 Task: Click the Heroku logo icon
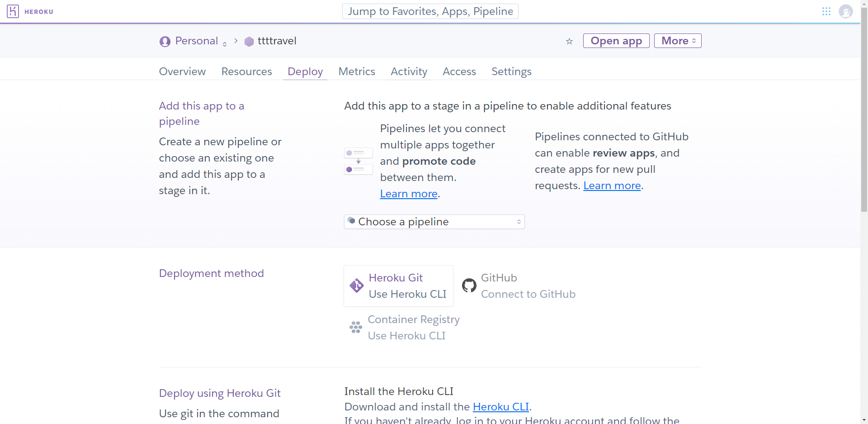(x=13, y=11)
